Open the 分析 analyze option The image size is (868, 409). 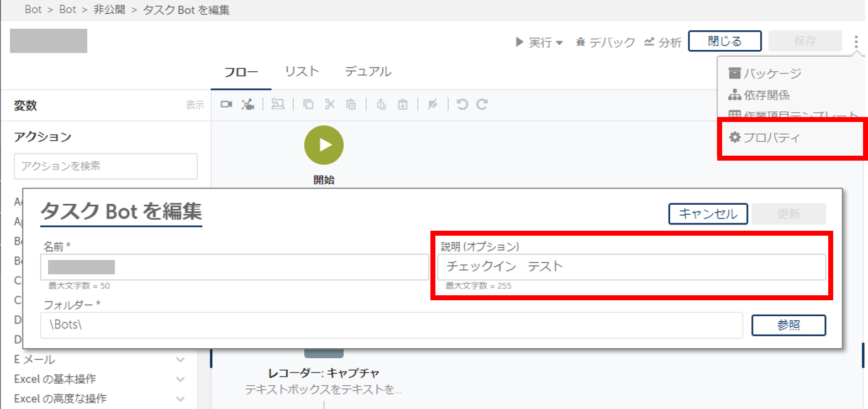pos(662,42)
